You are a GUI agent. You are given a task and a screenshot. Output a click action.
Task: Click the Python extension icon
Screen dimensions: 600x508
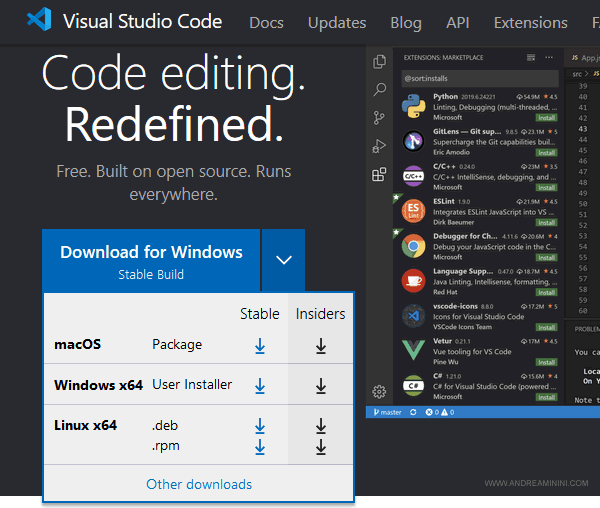click(414, 106)
